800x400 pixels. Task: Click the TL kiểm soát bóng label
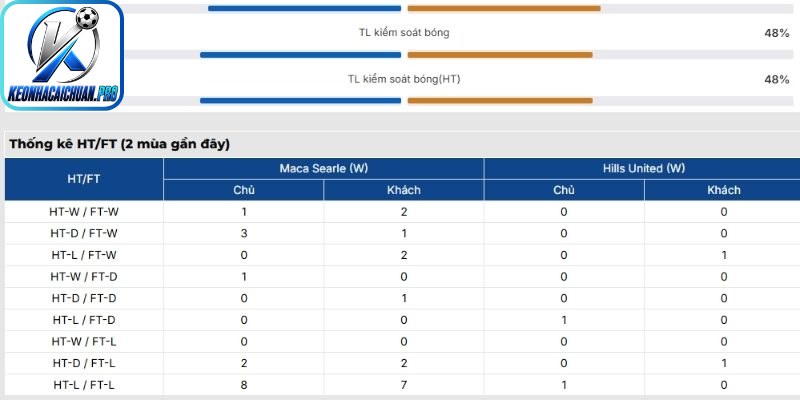click(x=404, y=33)
